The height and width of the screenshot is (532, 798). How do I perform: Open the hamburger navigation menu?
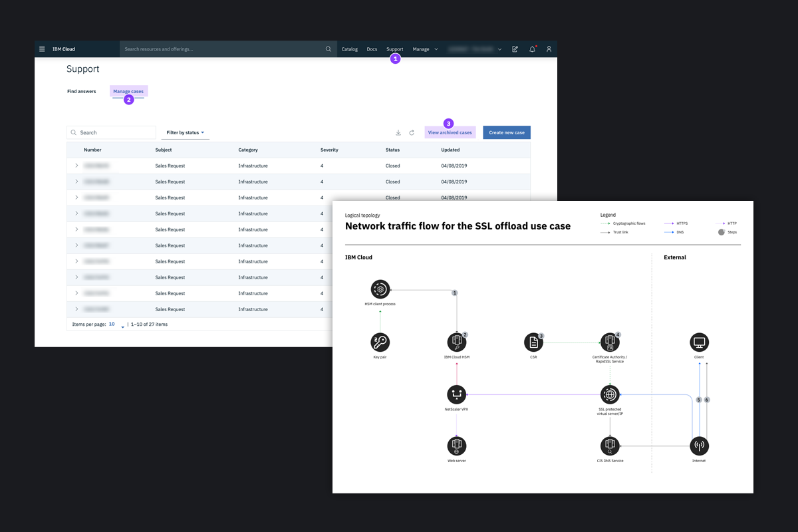42,49
